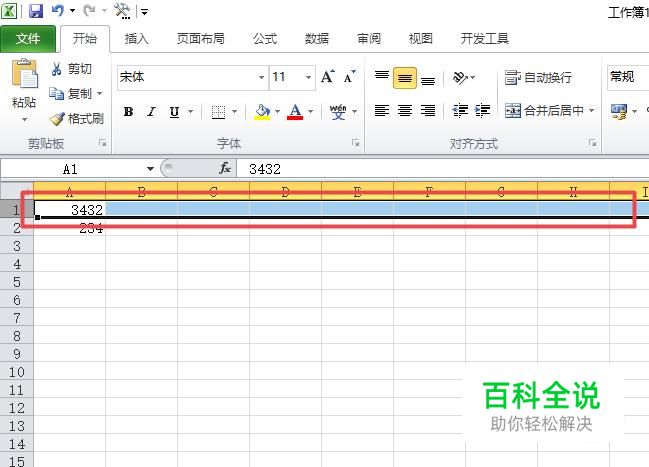Viewport: 649px width, 467px height.
Task: Open borders dropdown arrow
Action: point(234,111)
